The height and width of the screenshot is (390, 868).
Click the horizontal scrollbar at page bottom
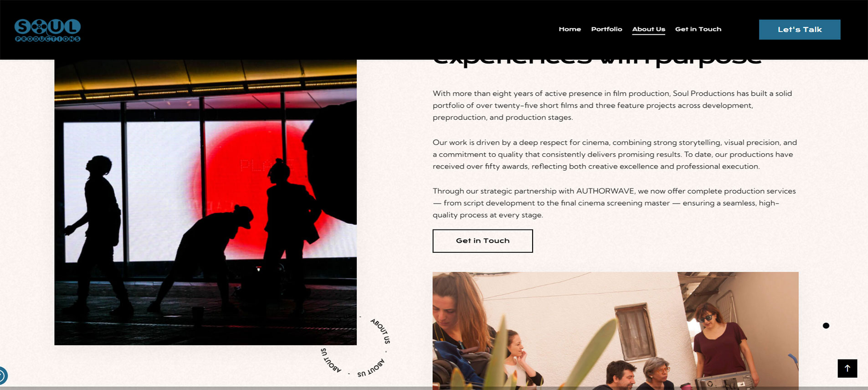tap(434, 388)
